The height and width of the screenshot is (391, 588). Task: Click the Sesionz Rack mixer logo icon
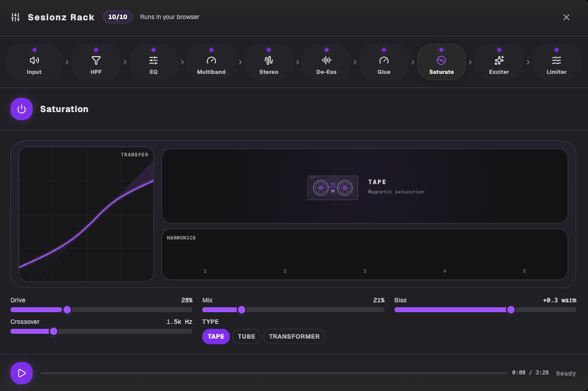(x=15, y=17)
